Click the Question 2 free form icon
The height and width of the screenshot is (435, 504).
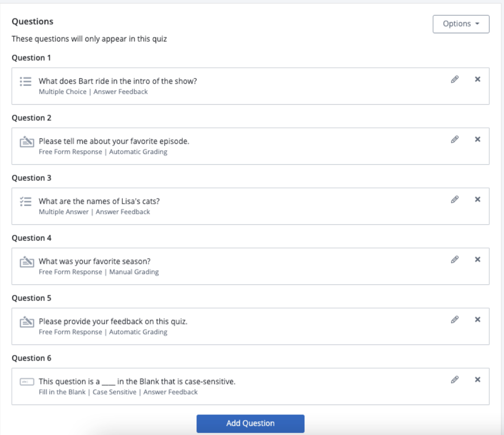(x=27, y=142)
